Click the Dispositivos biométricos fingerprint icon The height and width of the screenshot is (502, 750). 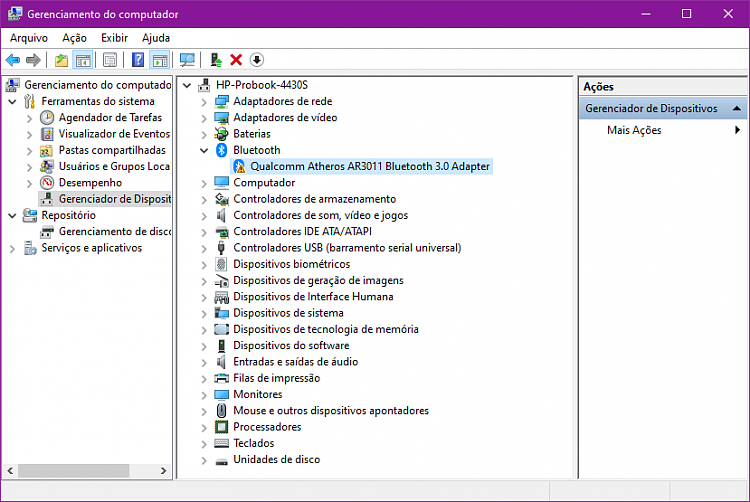pos(221,264)
